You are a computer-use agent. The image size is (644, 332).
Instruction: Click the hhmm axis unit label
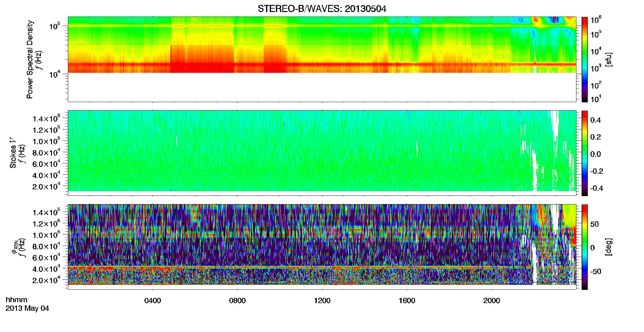click(x=17, y=300)
